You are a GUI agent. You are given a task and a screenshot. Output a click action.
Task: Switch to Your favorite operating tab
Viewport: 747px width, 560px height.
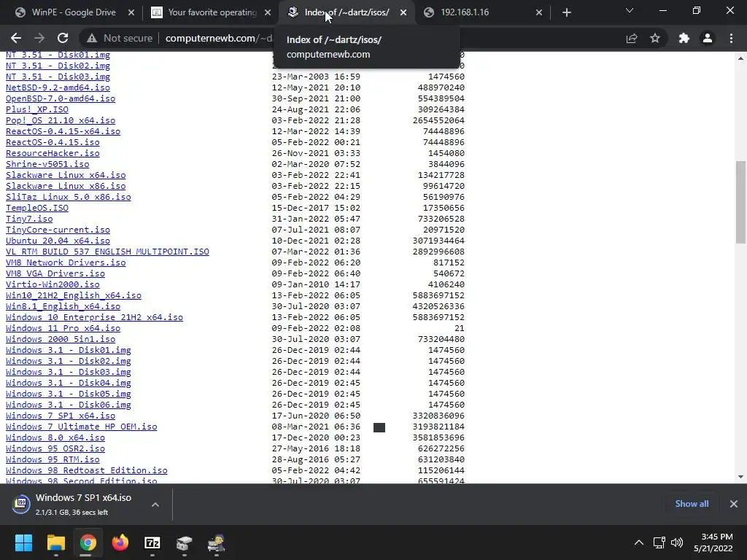[x=211, y=12]
